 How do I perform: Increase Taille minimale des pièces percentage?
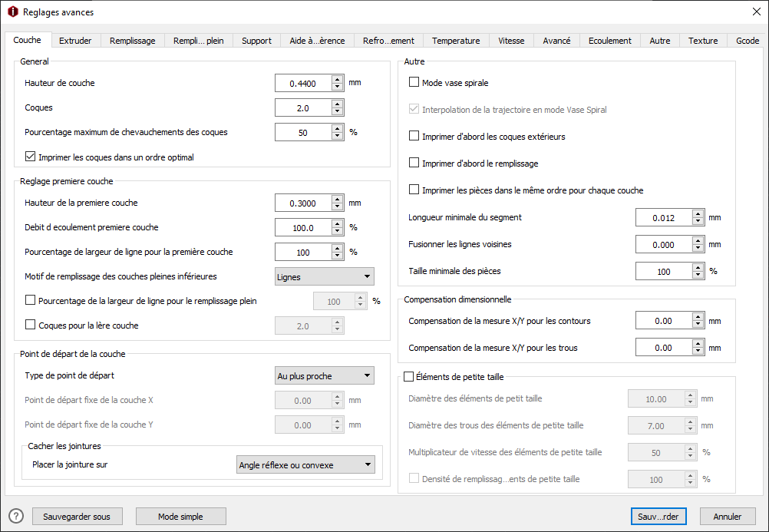[x=698, y=267]
